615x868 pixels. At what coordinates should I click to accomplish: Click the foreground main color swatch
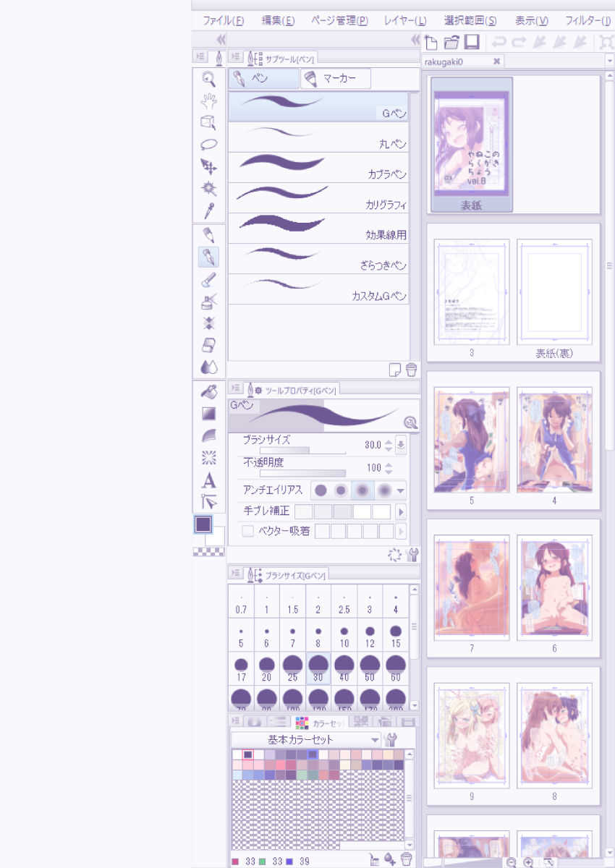pyautogui.click(x=203, y=524)
